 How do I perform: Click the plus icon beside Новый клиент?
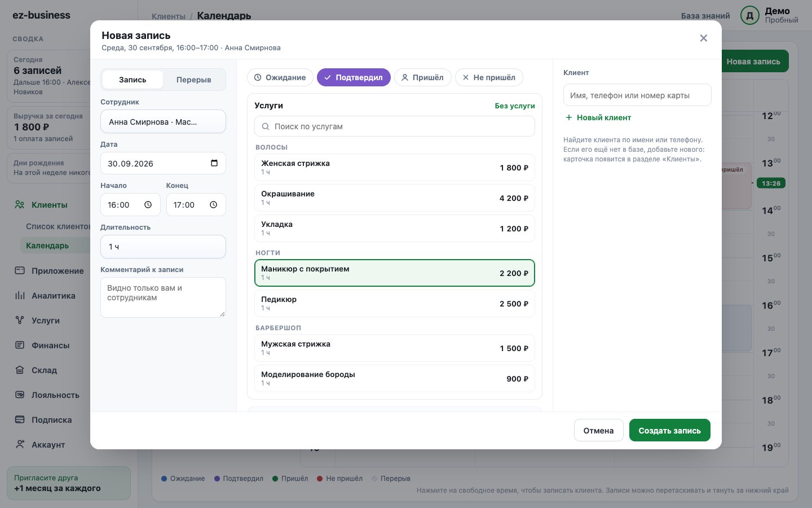tap(569, 117)
